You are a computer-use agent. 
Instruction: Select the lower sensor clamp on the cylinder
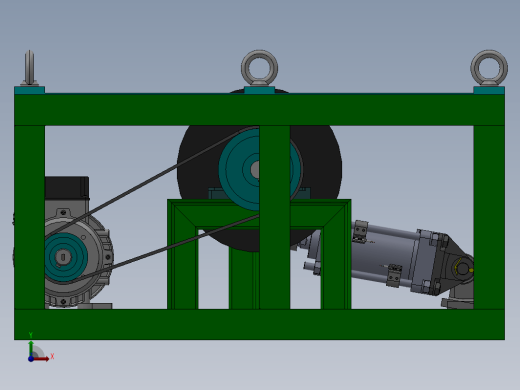pos(394,276)
